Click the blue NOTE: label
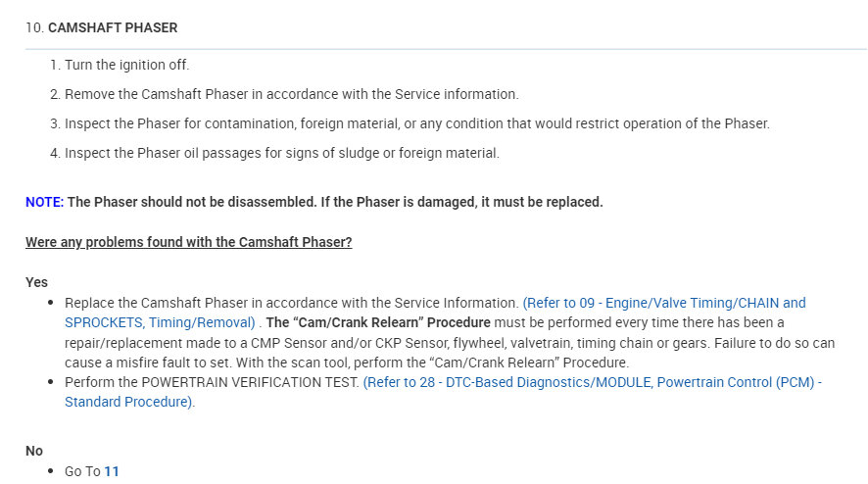 click(x=44, y=202)
